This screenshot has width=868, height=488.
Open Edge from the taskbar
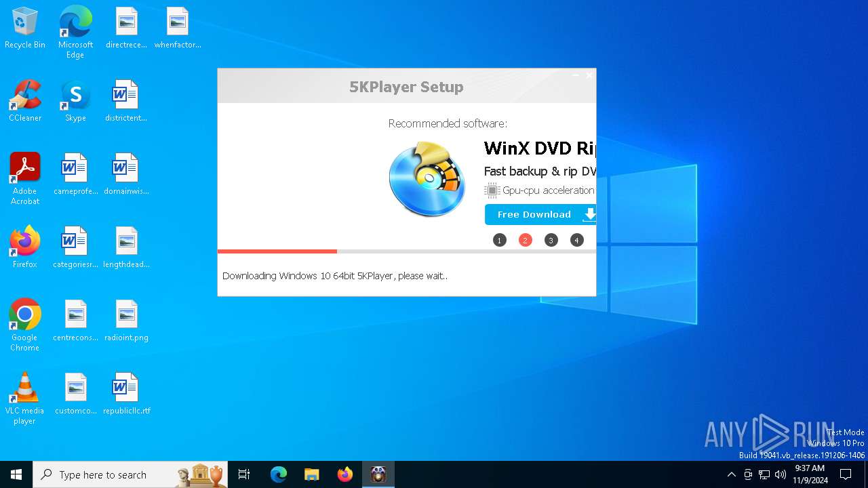click(x=279, y=474)
